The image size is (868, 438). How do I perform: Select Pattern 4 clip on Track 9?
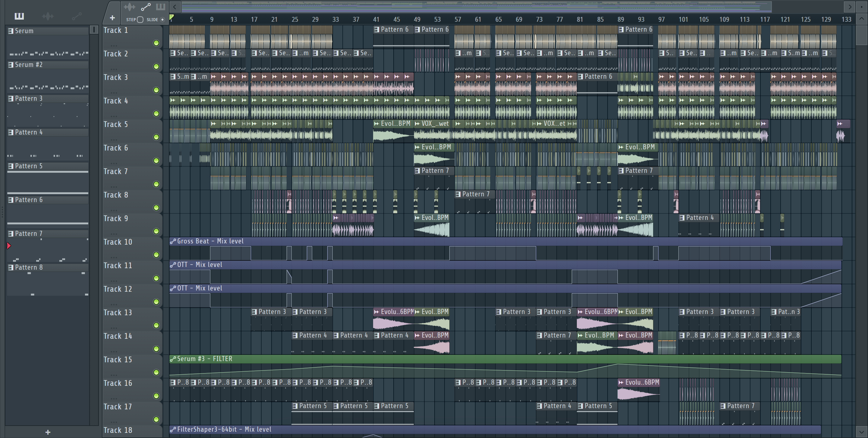point(699,226)
